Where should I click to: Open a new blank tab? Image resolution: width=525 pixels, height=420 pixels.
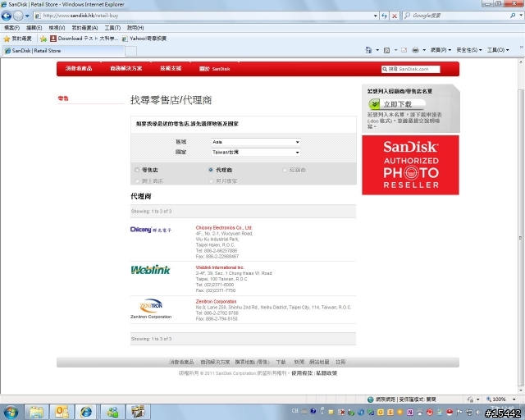[x=130, y=51]
